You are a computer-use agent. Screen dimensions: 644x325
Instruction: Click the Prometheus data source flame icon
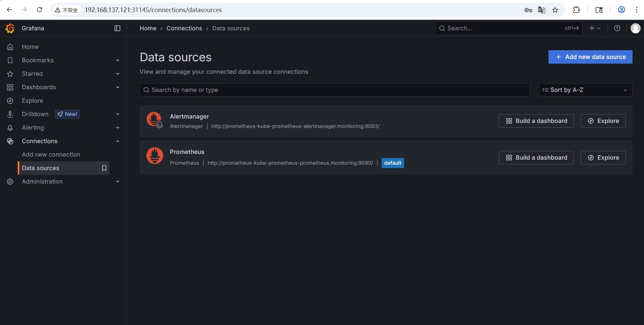coord(155,156)
